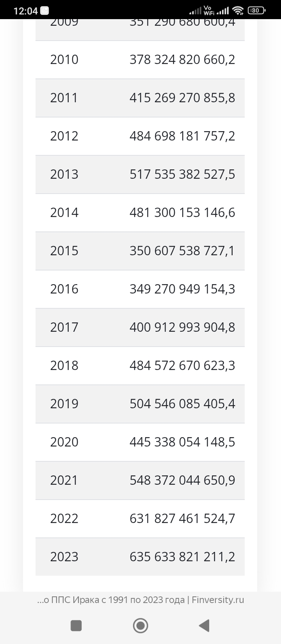The width and height of the screenshot is (281, 644).
Task: Select the value 400 912 993 904,8
Action: [x=182, y=327]
